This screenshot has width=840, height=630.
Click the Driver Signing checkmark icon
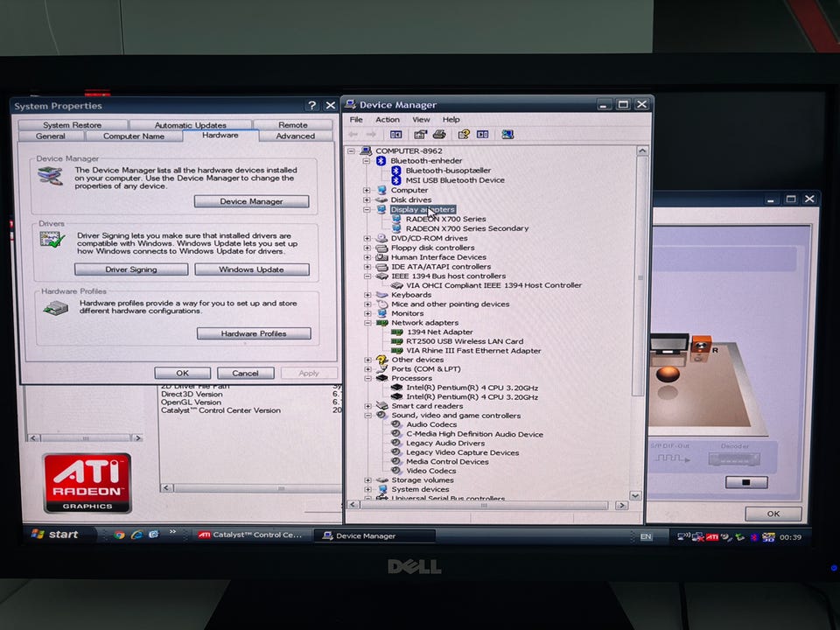pos(52,239)
